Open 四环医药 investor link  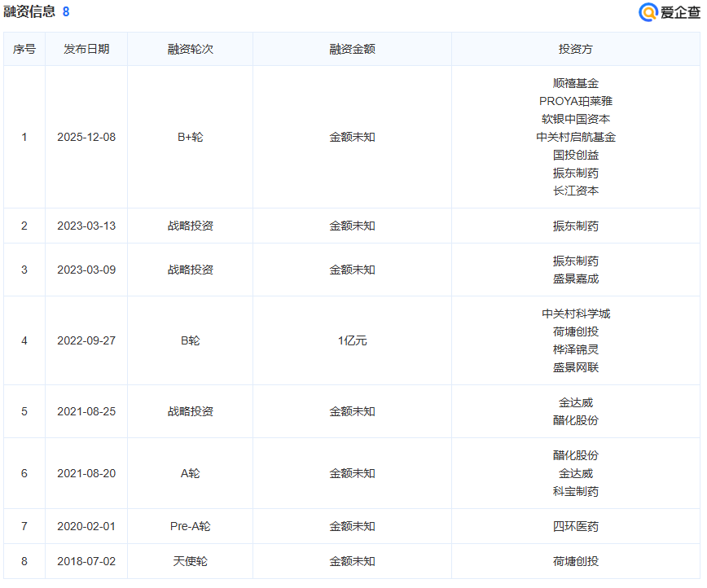[x=575, y=526]
